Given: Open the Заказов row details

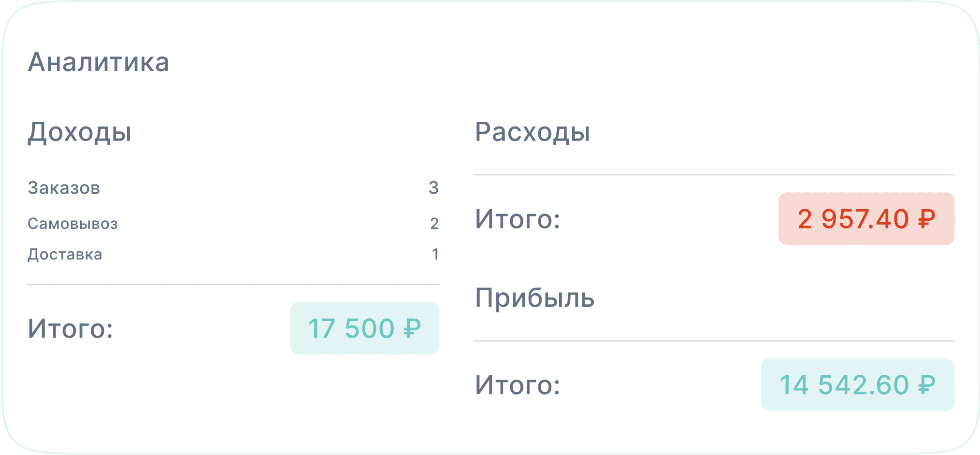Looking at the screenshot, I should (x=64, y=188).
